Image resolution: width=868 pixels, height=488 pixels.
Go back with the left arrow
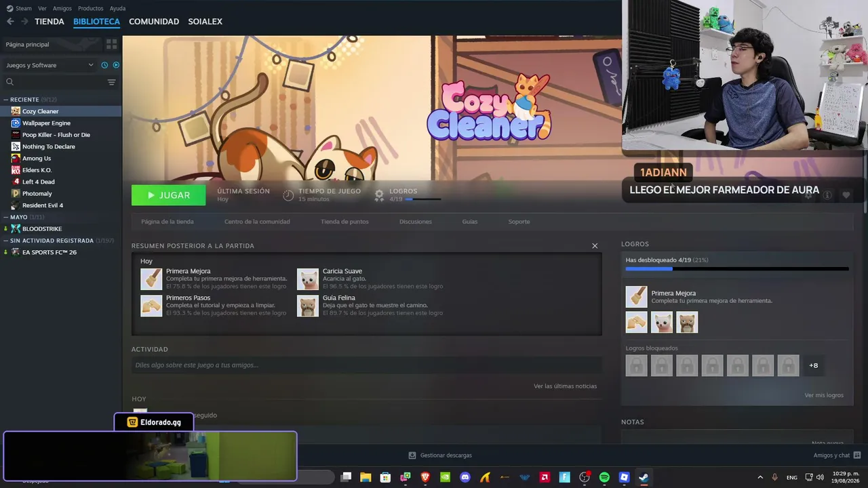pos(10,22)
